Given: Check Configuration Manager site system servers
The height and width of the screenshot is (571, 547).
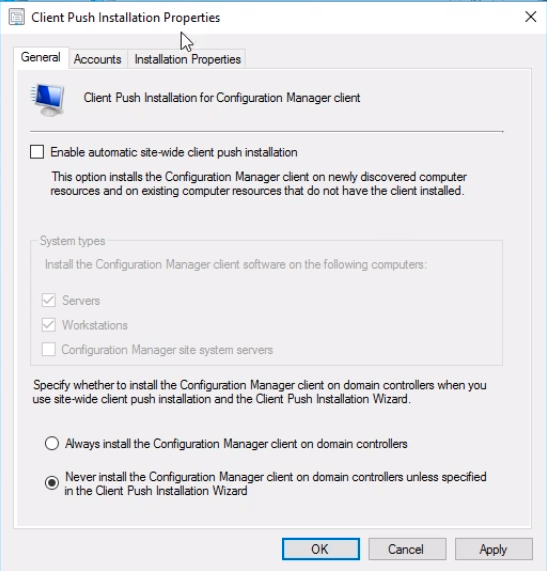Looking at the screenshot, I should (49, 349).
